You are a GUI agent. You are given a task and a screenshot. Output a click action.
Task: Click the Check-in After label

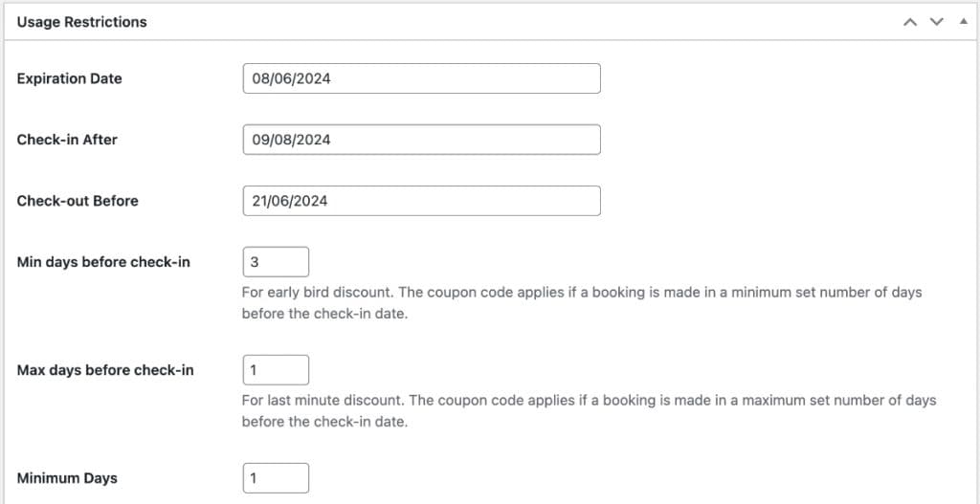coord(67,140)
